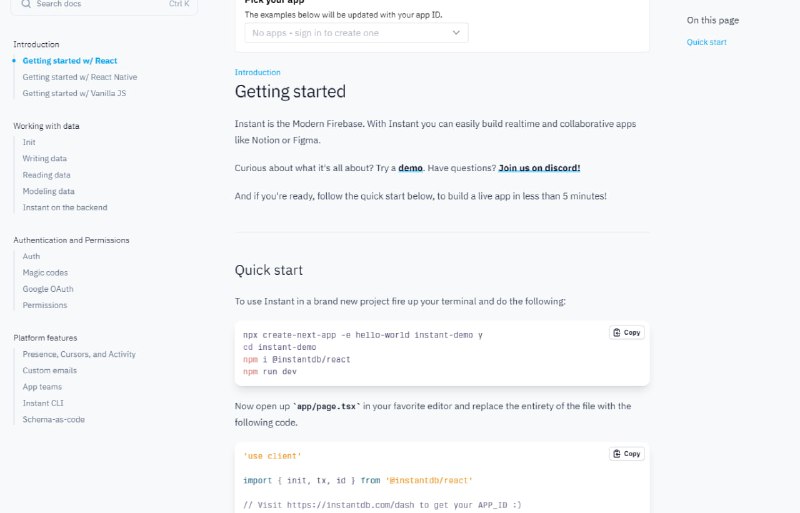Screen dimensions: 800x513
Task: Navigate to Writing data
Action: point(45,158)
